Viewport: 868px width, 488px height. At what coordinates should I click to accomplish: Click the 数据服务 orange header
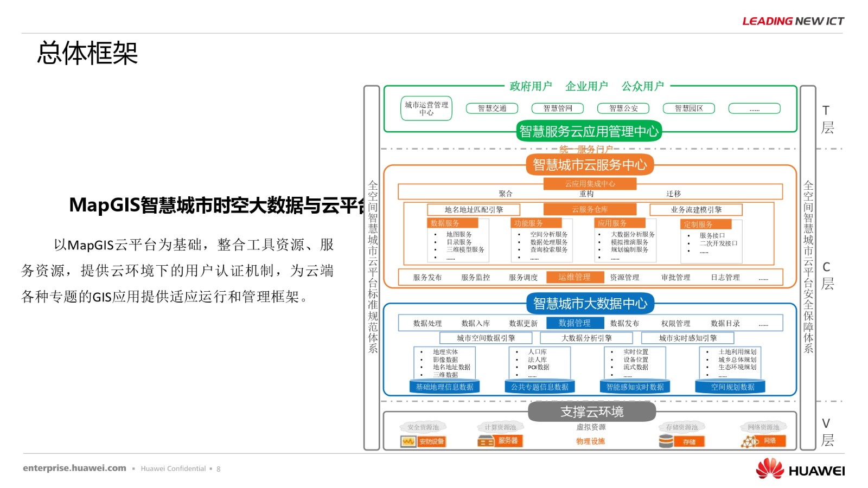coord(453,223)
